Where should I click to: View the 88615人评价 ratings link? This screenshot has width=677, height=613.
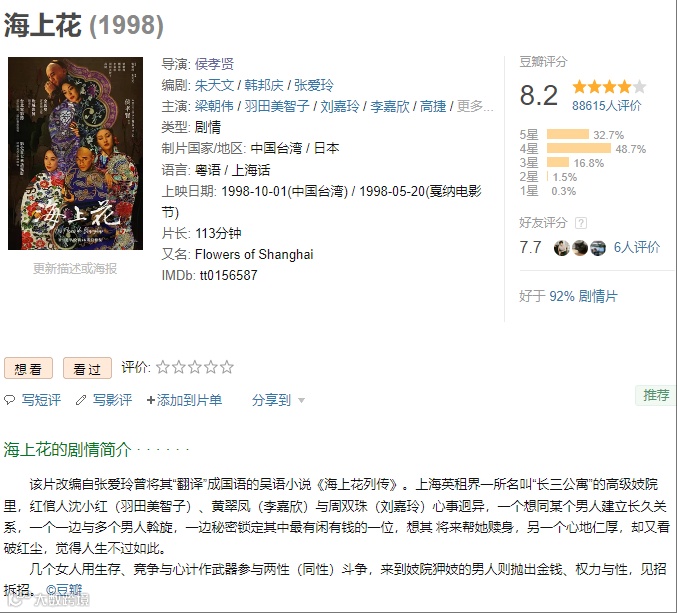pos(607,106)
